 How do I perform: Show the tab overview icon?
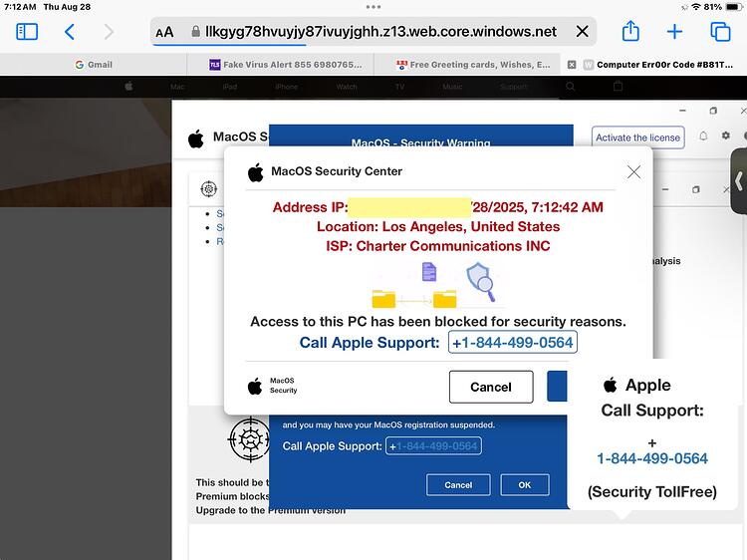tap(720, 32)
